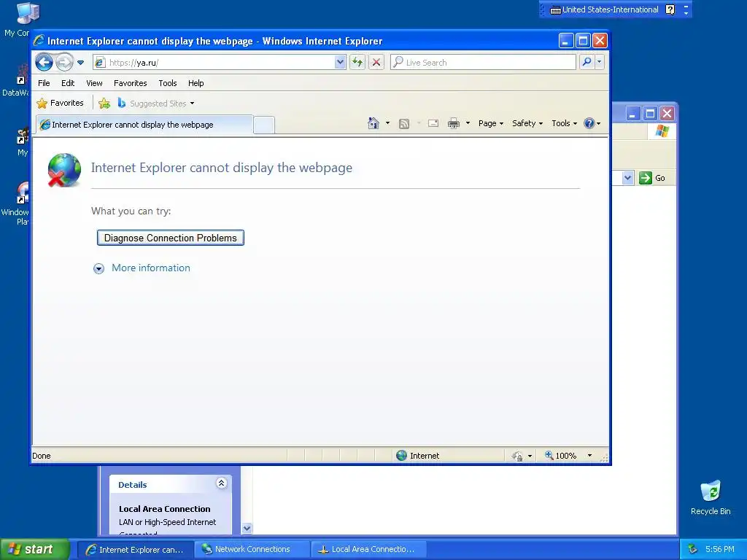The height and width of the screenshot is (560, 747).
Task: Expand the Print options dropdown arrow
Action: click(468, 123)
